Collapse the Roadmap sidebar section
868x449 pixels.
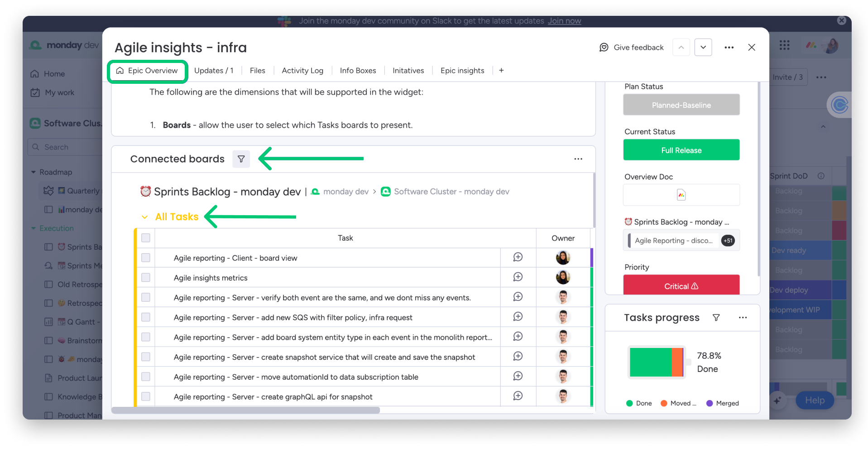tap(34, 172)
